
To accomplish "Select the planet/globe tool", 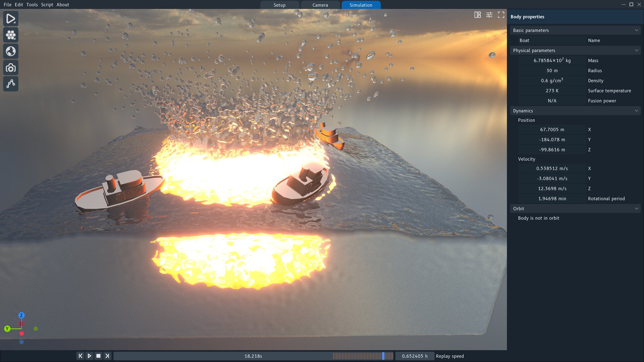I will coord(11,51).
